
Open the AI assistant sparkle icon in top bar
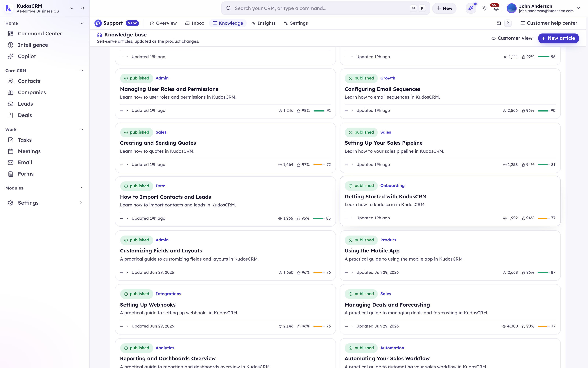pyautogui.click(x=471, y=8)
